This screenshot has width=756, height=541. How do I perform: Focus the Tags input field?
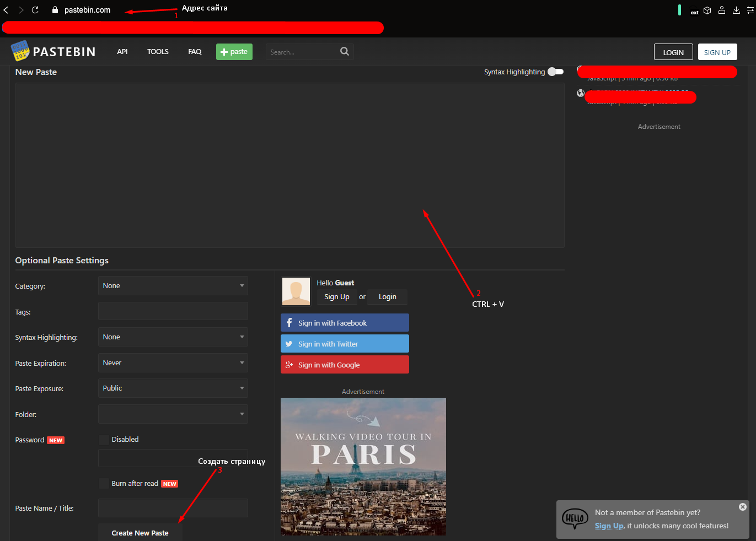coord(173,311)
